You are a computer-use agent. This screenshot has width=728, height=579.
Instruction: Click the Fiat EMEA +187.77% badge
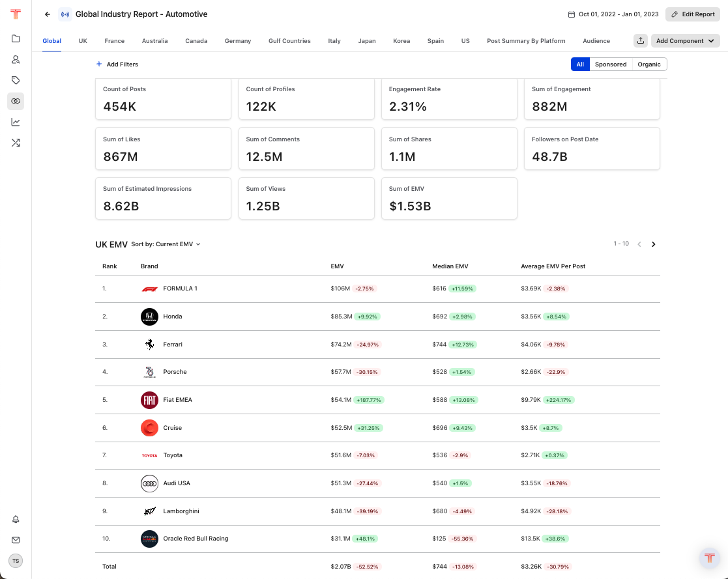pos(369,400)
